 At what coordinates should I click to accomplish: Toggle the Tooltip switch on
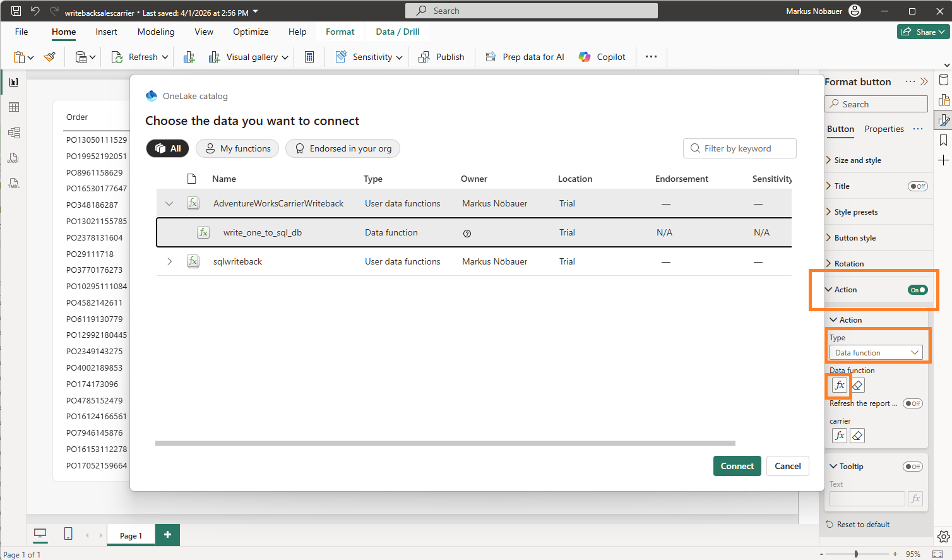912,467
